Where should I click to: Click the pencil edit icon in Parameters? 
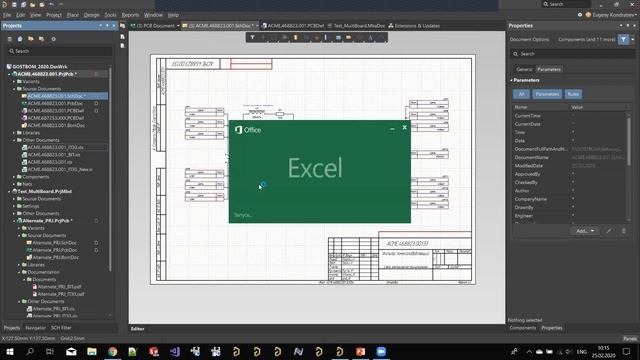pos(609,231)
